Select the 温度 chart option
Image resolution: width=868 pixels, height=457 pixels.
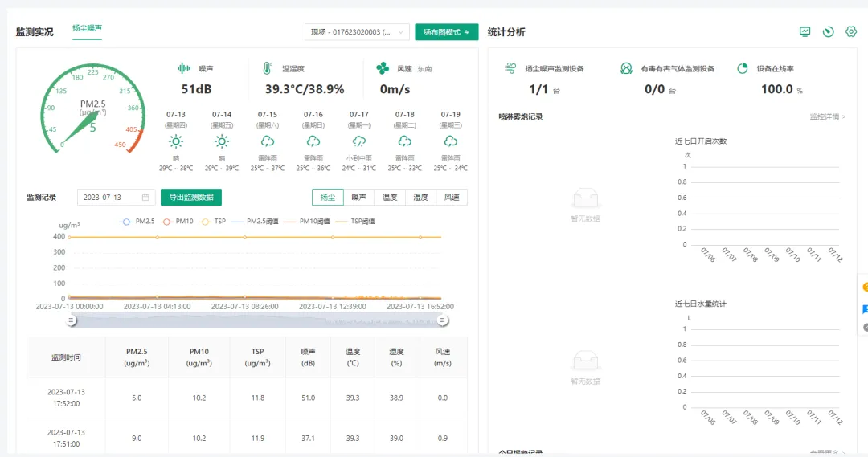pyautogui.click(x=390, y=197)
